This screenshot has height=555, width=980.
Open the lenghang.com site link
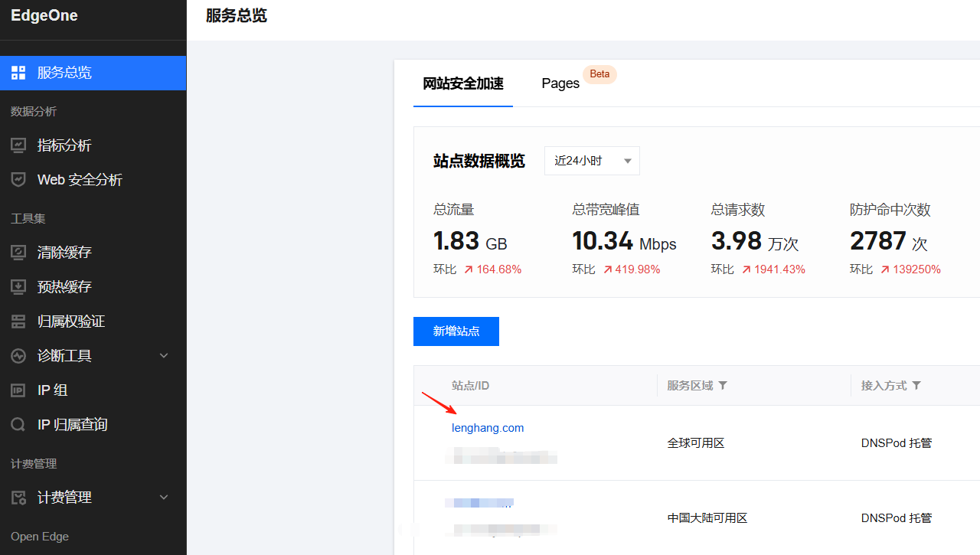point(488,428)
